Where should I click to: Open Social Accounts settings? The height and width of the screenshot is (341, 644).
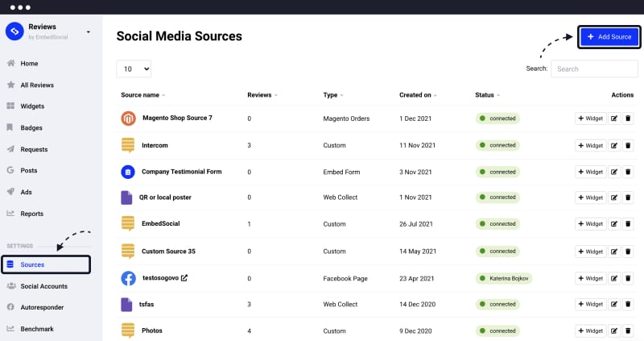click(x=44, y=286)
